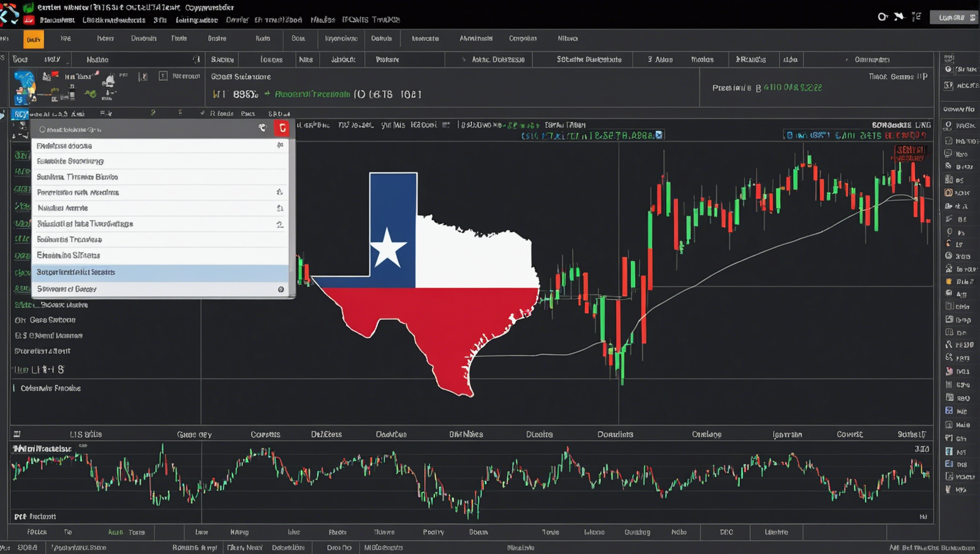Open the 'Setatne' tab in the second tab row

589,59
